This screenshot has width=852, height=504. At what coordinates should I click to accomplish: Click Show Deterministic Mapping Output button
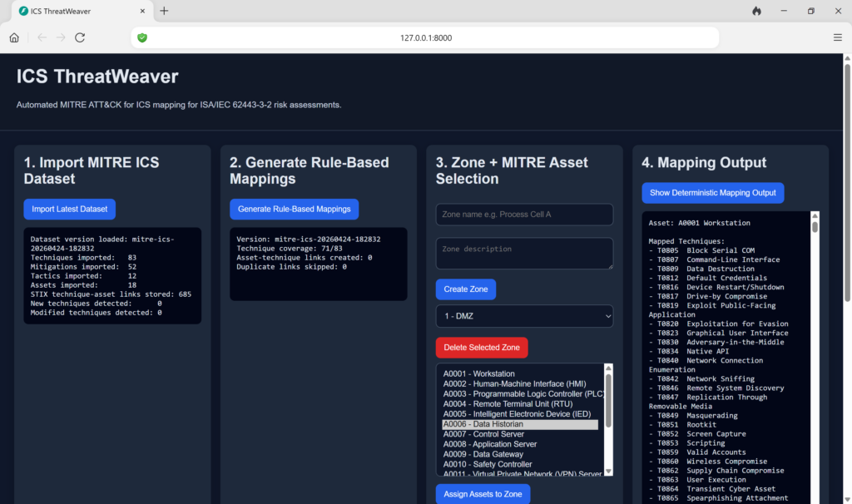click(x=713, y=193)
